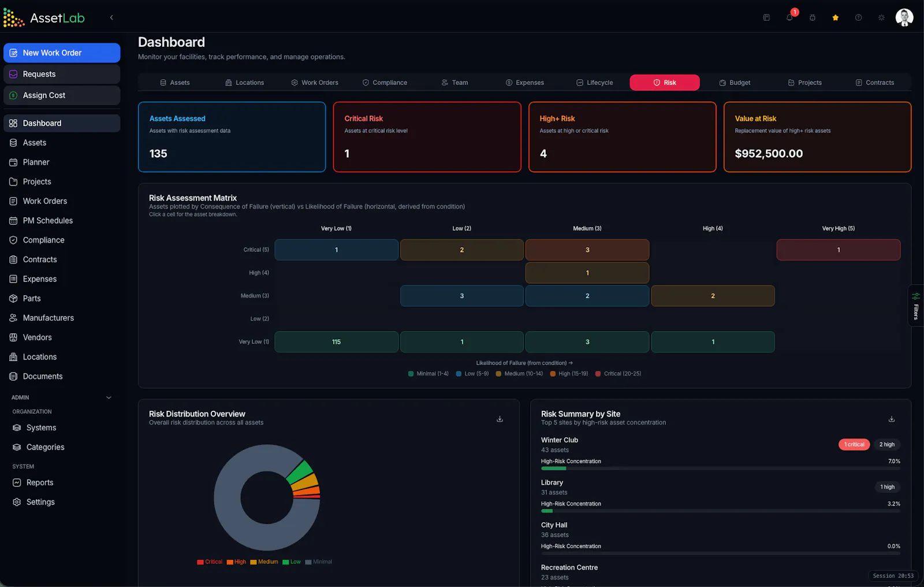Click the Library high-risk concentration bar
This screenshot has width=924, height=587.
(720, 511)
